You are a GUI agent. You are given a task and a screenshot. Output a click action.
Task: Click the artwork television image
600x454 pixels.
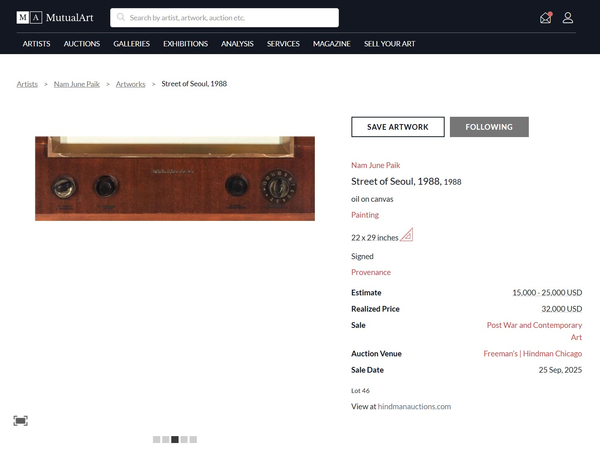[x=175, y=178]
